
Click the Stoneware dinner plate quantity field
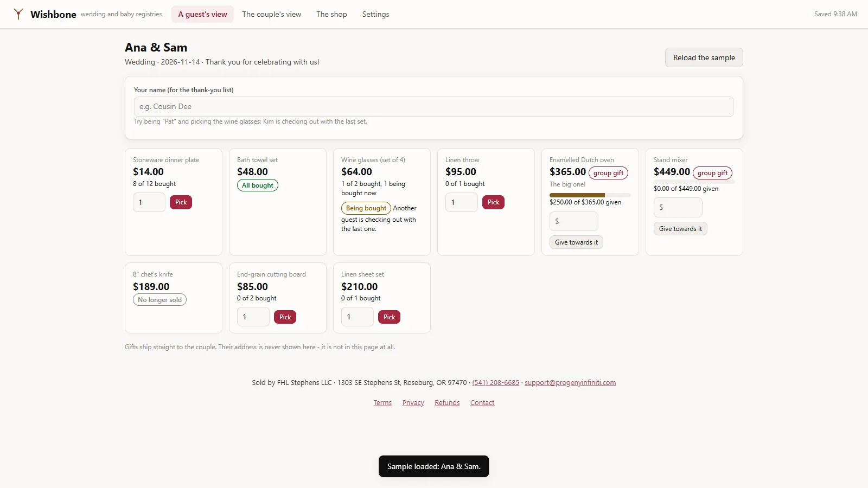149,202
